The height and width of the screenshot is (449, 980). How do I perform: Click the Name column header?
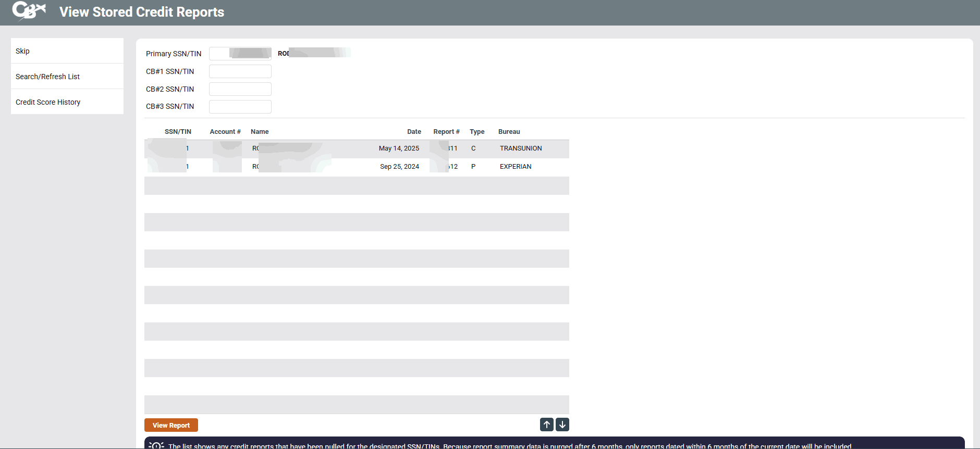(x=260, y=132)
